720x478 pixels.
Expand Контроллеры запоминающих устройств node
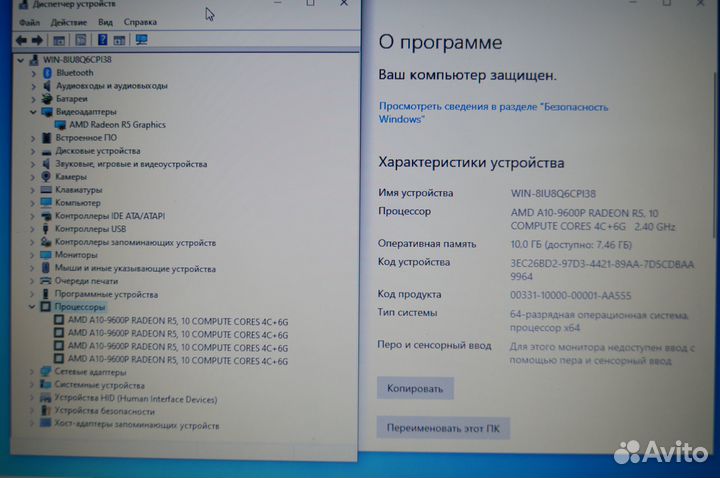point(32,242)
